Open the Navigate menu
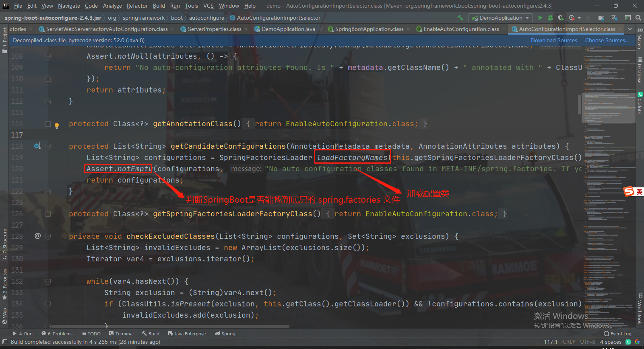This screenshot has width=644, height=349. point(69,6)
